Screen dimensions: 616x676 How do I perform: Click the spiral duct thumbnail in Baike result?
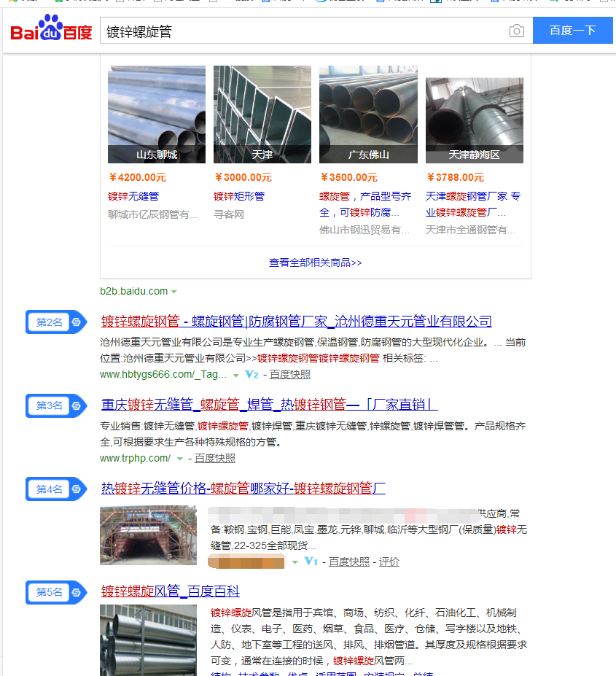click(148, 640)
